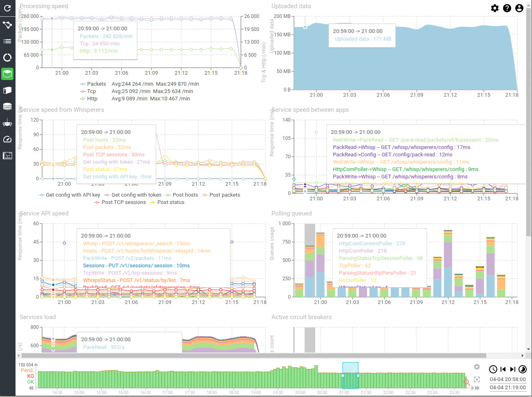Edit the start time field 04-04 20:58:00
The height and width of the screenshot is (397, 532).
[508, 379]
